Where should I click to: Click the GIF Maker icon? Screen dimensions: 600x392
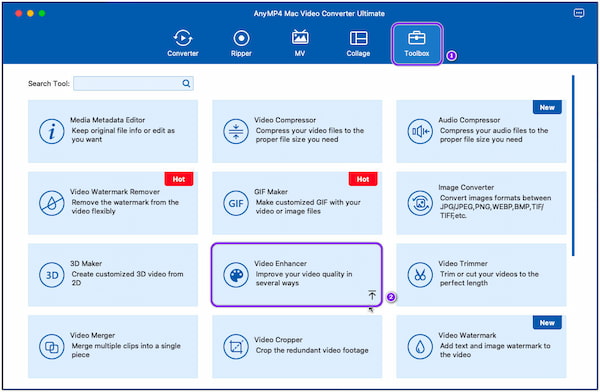click(x=236, y=203)
